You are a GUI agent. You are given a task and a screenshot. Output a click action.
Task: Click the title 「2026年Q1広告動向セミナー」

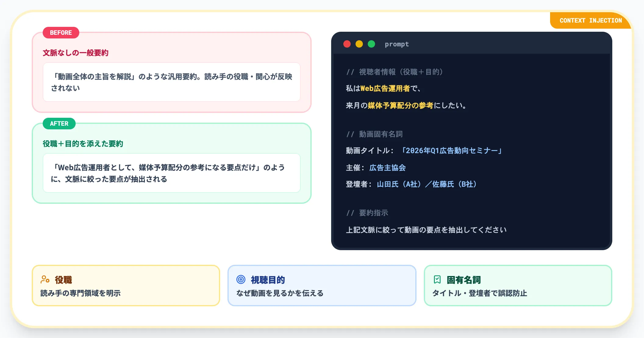coord(452,151)
